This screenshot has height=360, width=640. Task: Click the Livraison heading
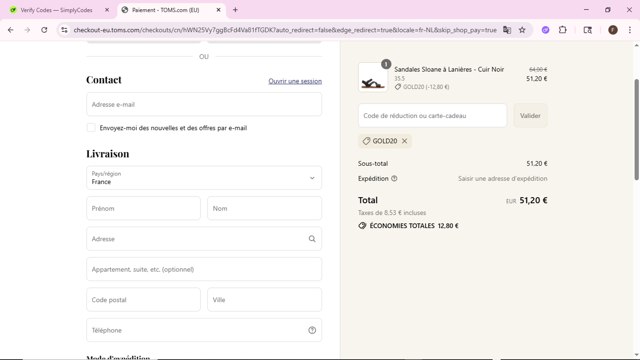tap(107, 153)
